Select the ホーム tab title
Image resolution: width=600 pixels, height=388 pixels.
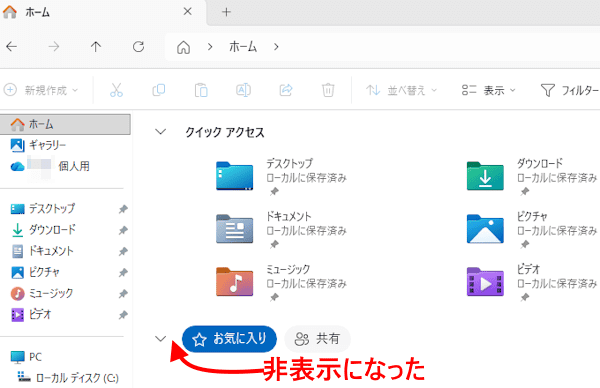[x=38, y=12]
